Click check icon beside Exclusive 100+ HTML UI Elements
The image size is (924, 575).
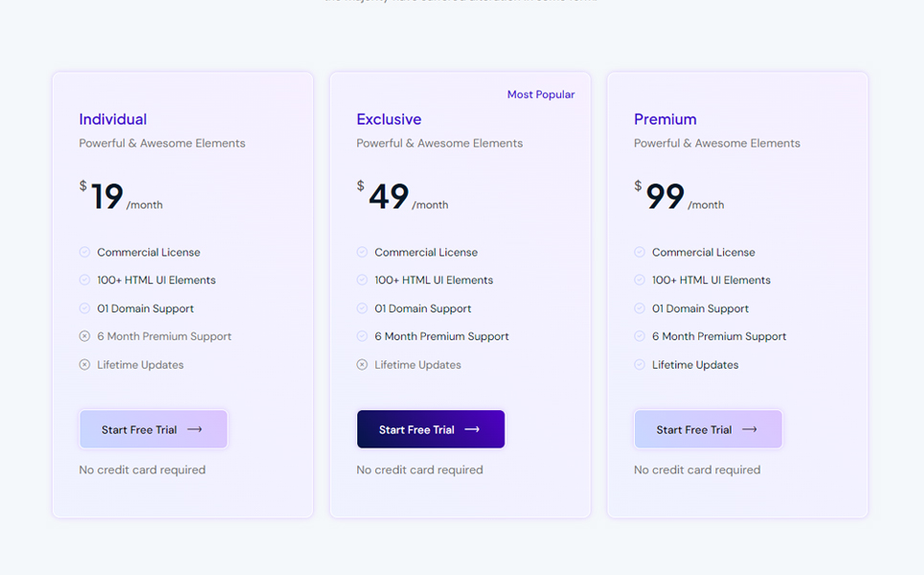[362, 280]
